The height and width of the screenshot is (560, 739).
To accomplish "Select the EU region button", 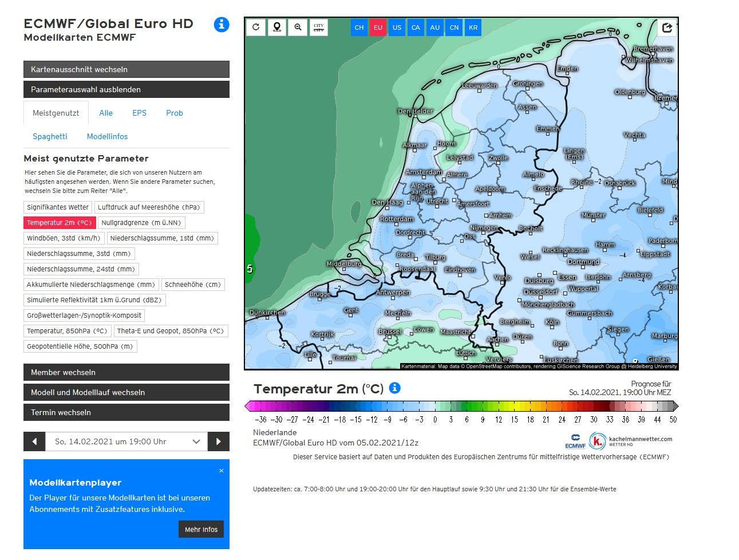I will pyautogui.click(x=378, y=27).
